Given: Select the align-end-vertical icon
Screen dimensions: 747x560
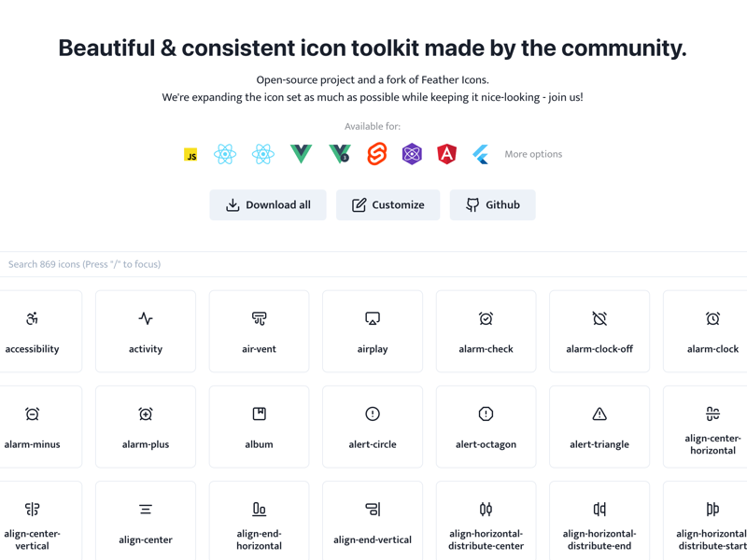Looking at the screenshot, I should tap(373, 520).
